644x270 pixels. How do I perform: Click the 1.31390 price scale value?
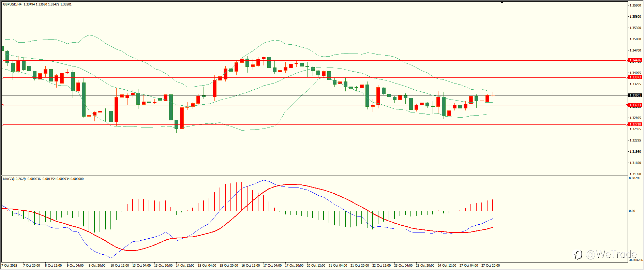pos(635,174)
